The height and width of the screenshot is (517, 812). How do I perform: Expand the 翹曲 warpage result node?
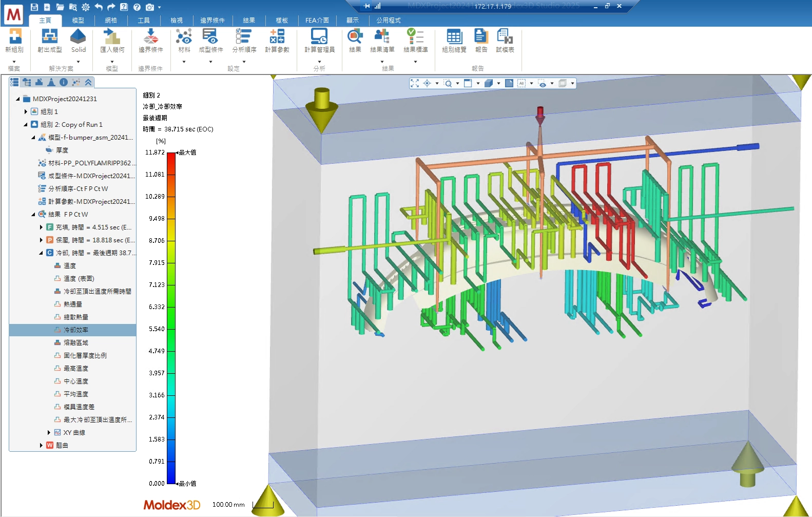coord(41,445)
